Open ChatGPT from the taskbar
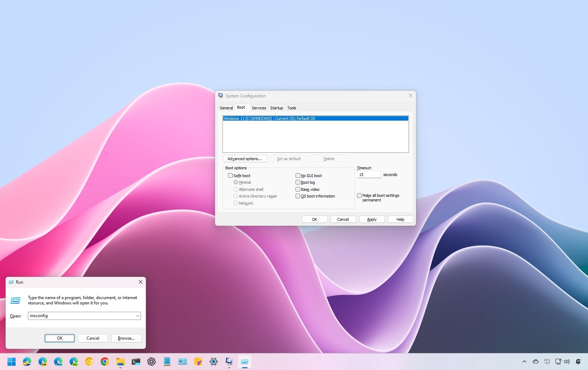588x370 pixels. (152, 362)
